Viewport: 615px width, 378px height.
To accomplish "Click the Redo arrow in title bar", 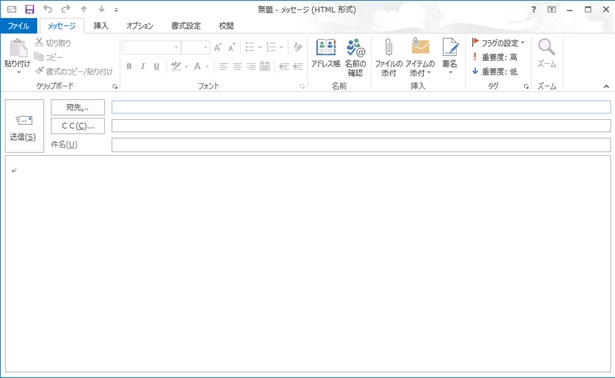I will (66, 9).
